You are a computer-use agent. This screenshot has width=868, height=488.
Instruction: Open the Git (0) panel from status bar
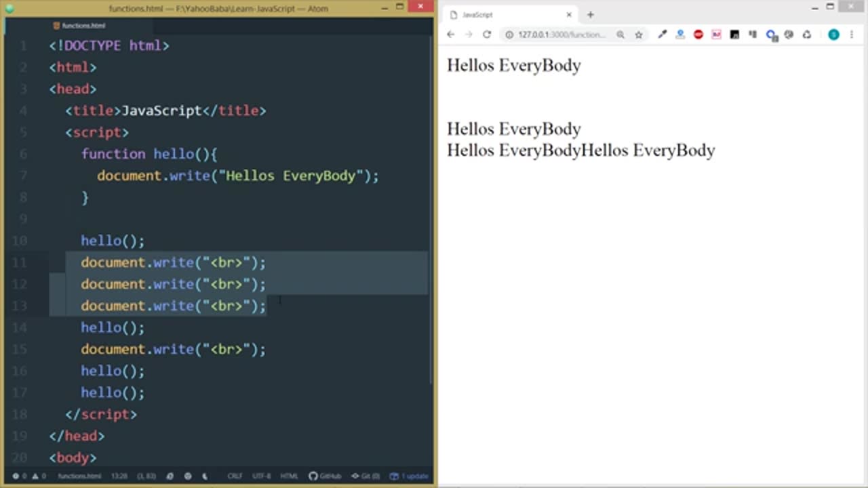[366, 476]
